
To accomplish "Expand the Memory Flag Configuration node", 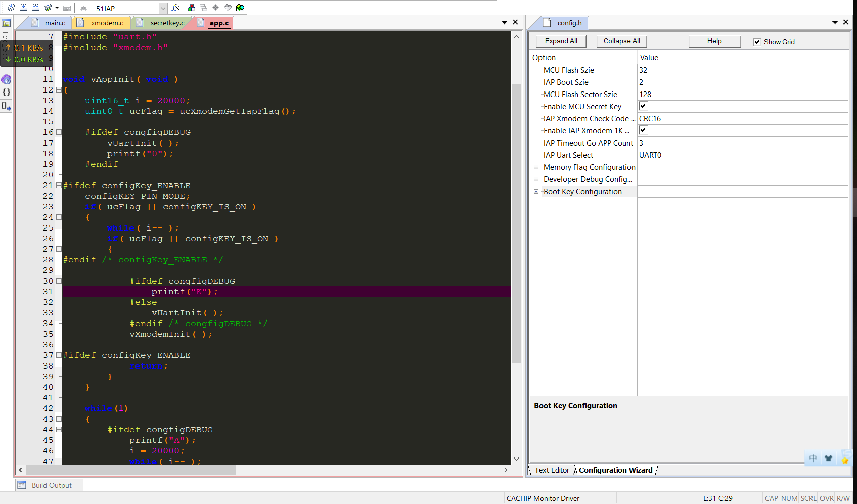I will pos(536,167).
